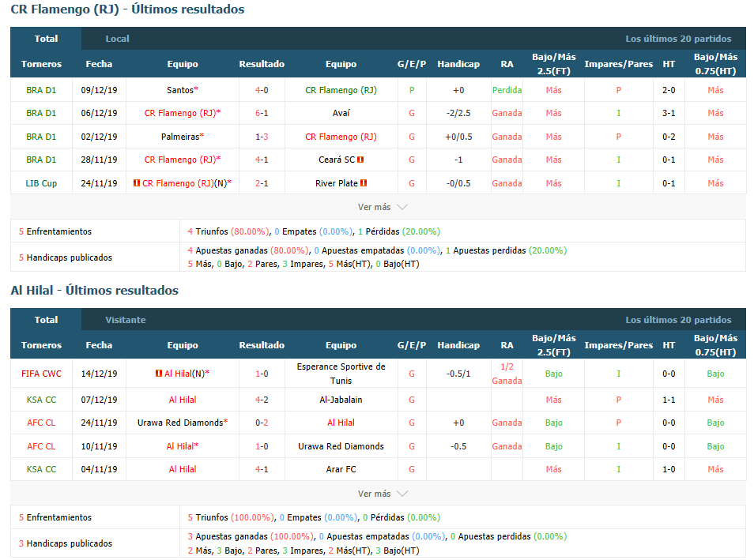Click '4 Triunfos (80.00%)' in Flamengo summary

(228, 231)
